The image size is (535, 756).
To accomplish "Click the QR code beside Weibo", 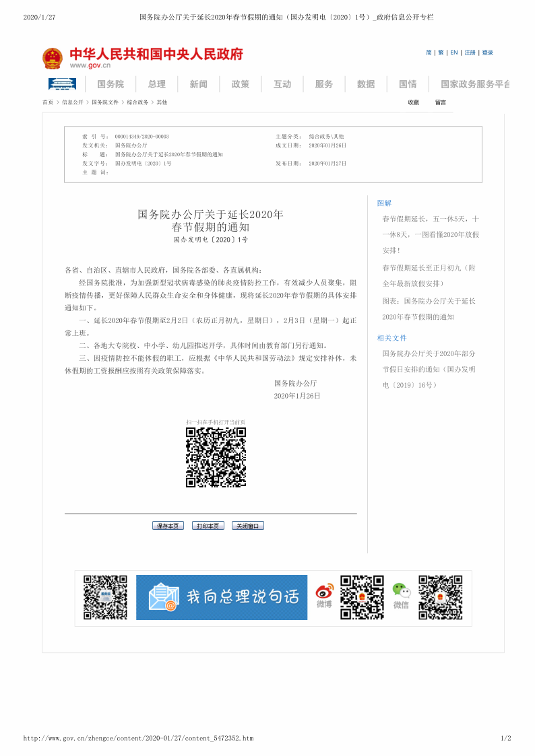I will pos(362,597).
